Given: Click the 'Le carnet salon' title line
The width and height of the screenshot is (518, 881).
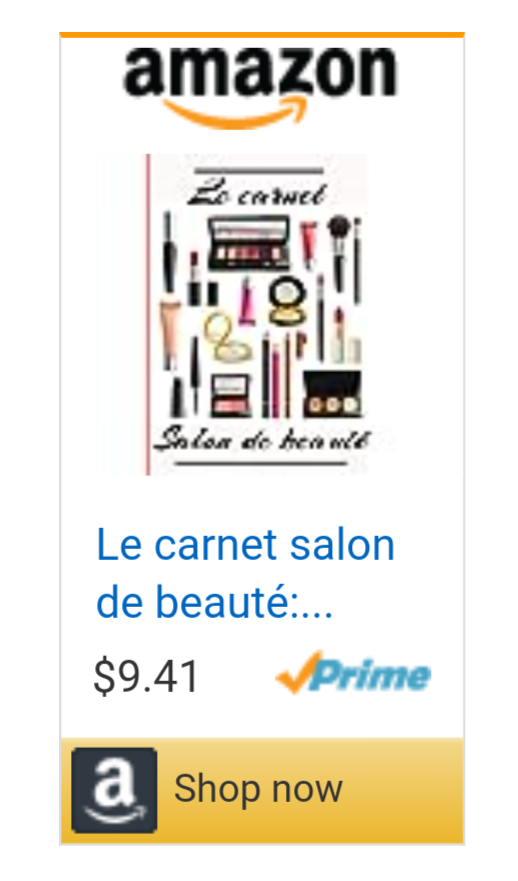Looking at the screenshot, I should coord(246,545).
